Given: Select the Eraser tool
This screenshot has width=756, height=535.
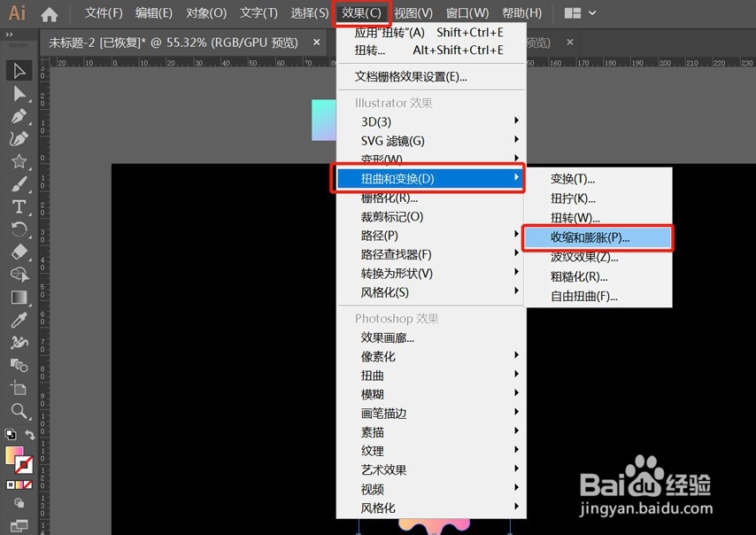Looking at the screenshot, I should pyautogui.click(x=19, y=252).
